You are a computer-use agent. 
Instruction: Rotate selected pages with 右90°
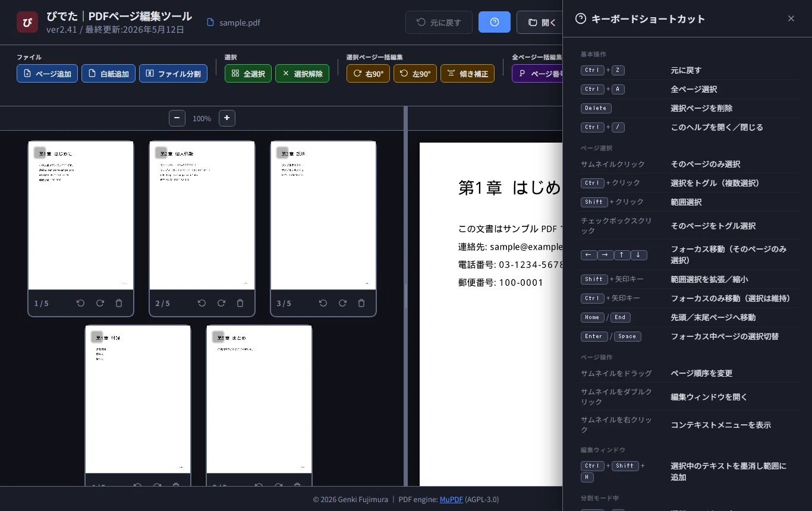[x=368, y=74]
